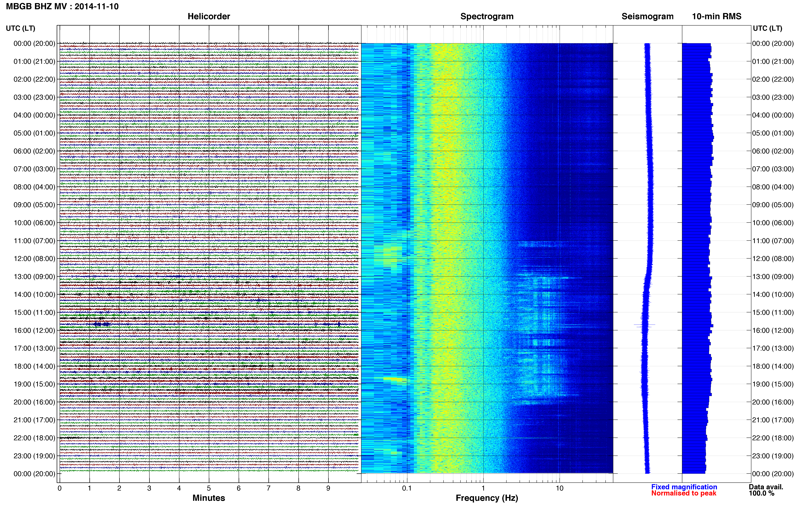Pick '04:00 (00:00)' on the left time axis
Viewport: 812px width, 508px height.
pos(34,115)
